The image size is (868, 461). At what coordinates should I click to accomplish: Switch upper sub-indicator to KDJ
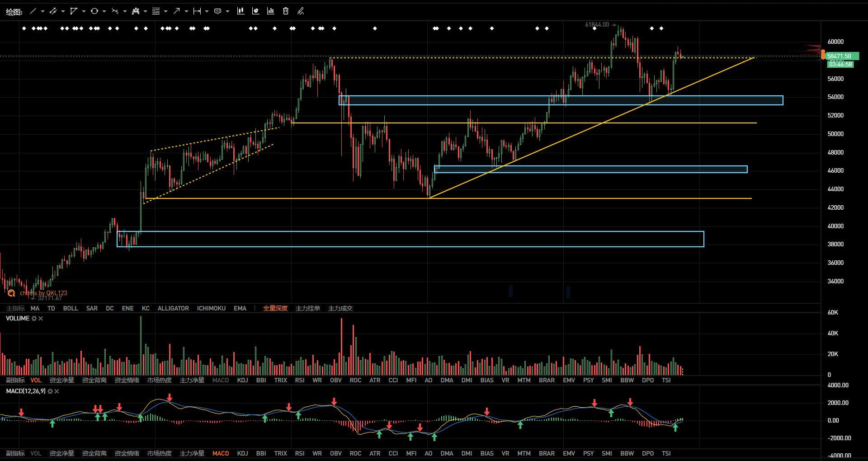242,380
